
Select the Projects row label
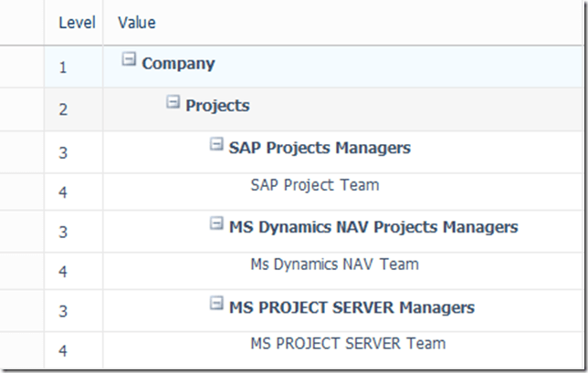[x=217, y=106]
